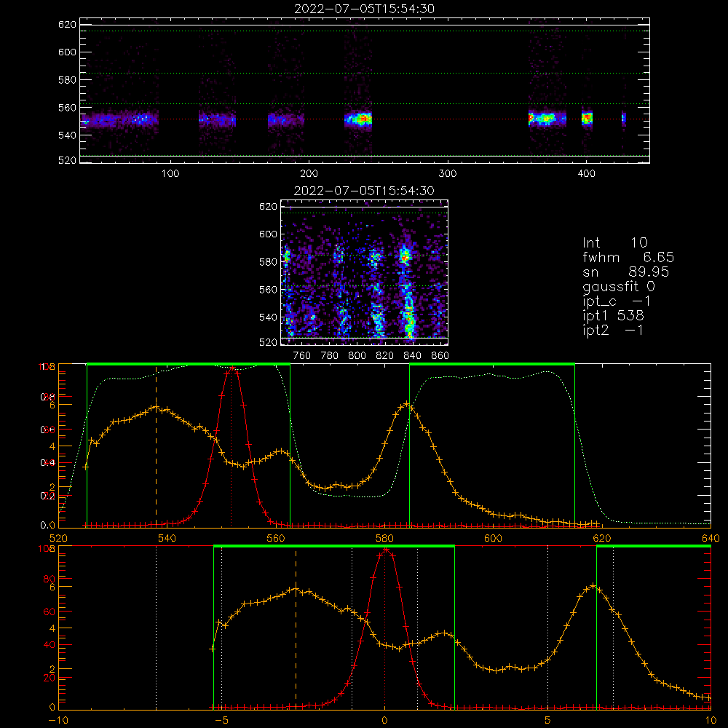The height and width of the screenshot is (728, 728).
Task: Click red y-axis label 60 of bottom plot
Action: pyautogui.click(x=50, y=612)
